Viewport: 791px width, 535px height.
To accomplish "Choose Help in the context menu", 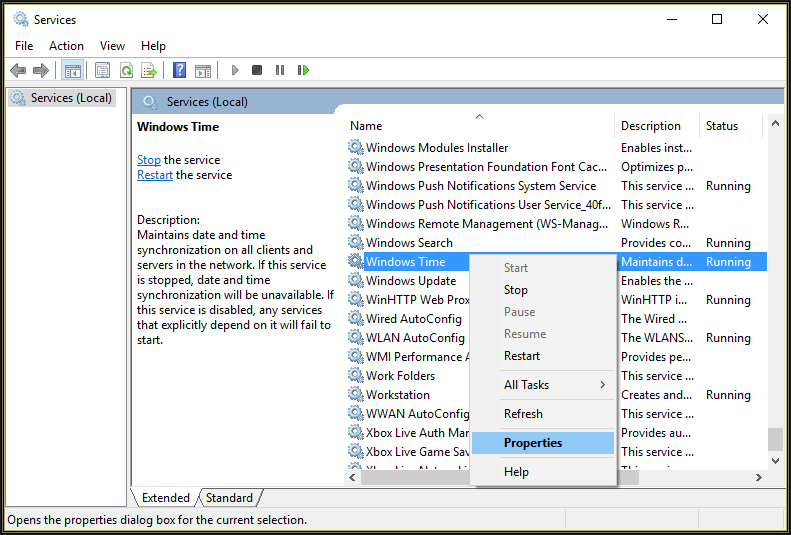I will 543,472.
